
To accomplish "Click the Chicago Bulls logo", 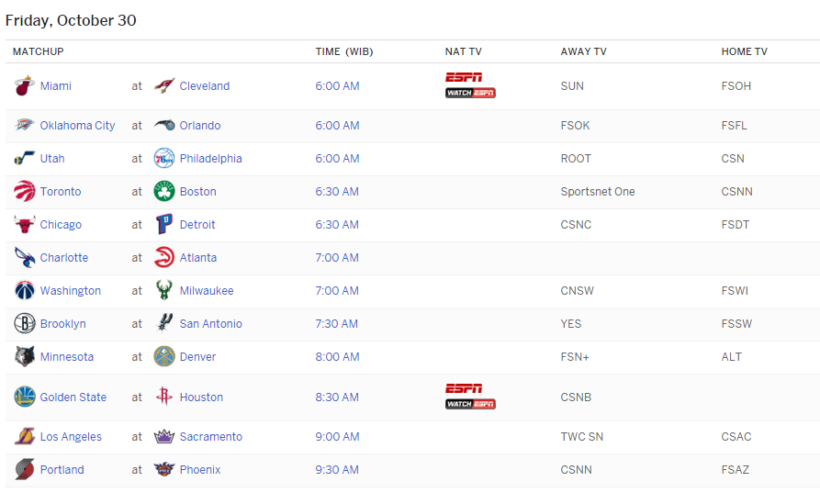I will 25,225.
